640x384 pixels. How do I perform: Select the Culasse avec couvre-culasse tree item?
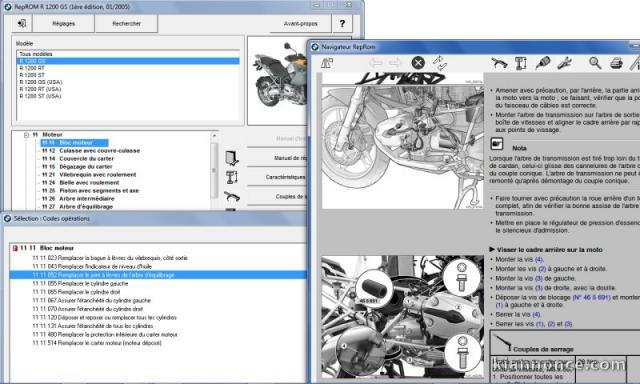coord(100,151)
